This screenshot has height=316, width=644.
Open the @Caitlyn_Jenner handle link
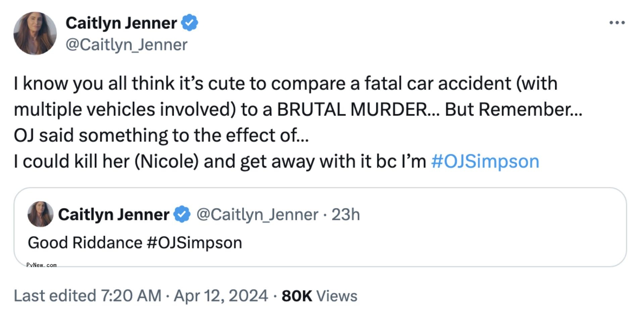(x=127, y=44)
